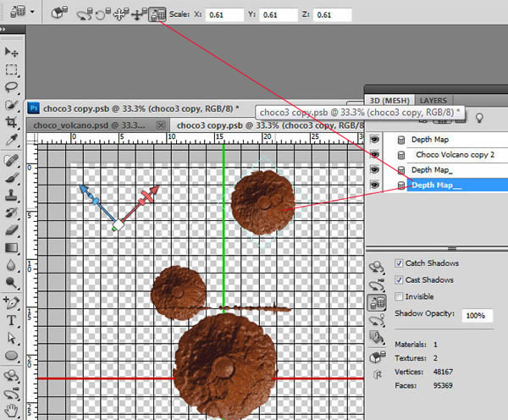The height and width of the screenshot is (420, 508).
Task: Enable the Invisible checkbox
Action: tap(399, 296)
